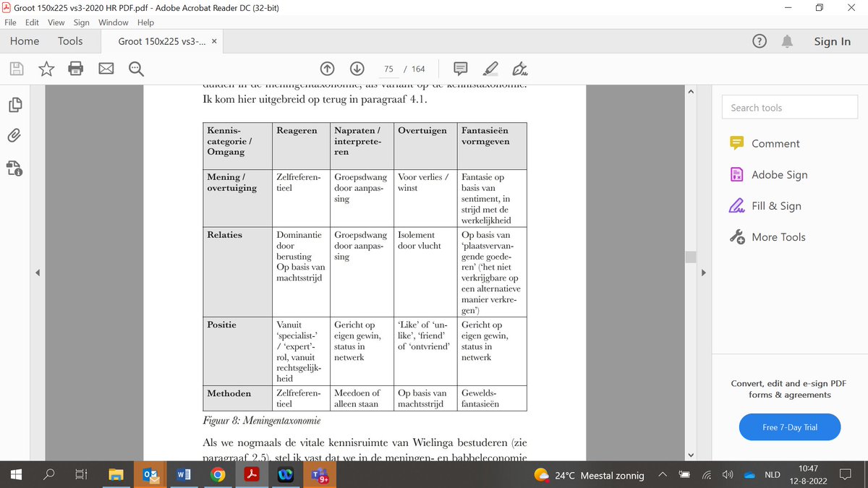Print the document via the printer icon
The image size is (868, 488).
point(76,69)
